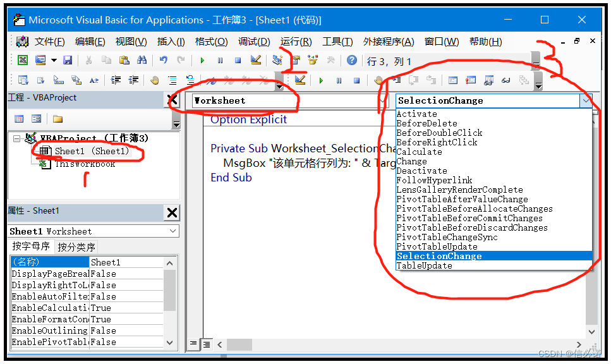Click the View Code icon in the Project panel
This screenshot has height=364, width=611.
(x=19, y=119)
